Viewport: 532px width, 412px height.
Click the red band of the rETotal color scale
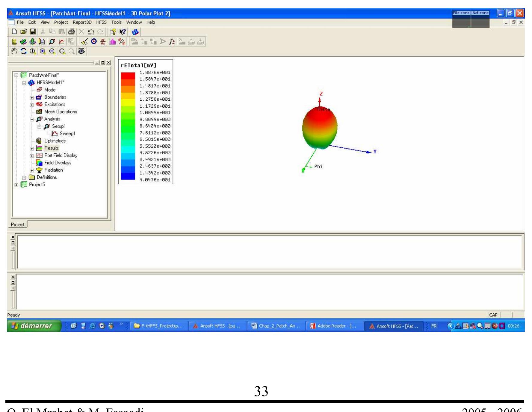128,76
